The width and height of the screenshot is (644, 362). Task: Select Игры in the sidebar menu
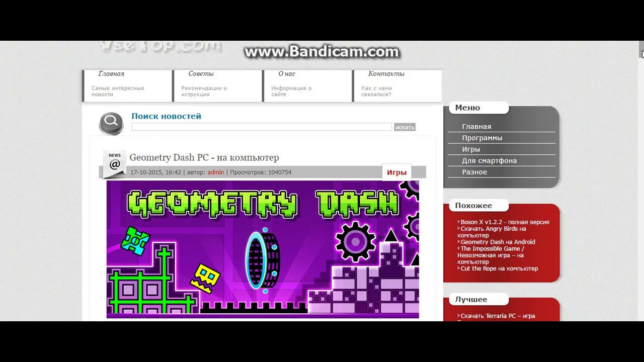471,149
